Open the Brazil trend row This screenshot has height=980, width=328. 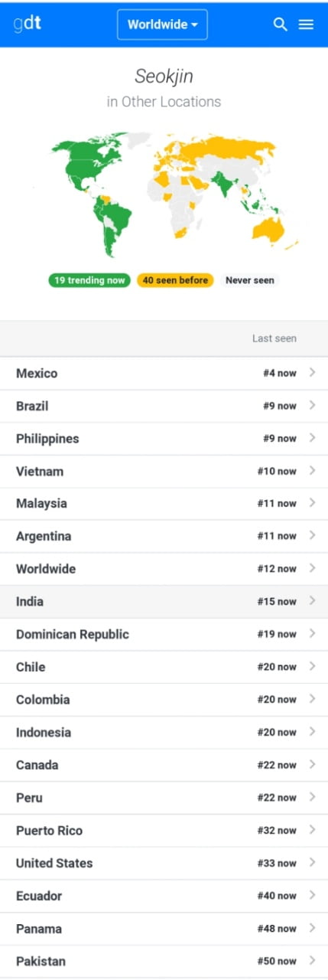[x=164, y=406]
